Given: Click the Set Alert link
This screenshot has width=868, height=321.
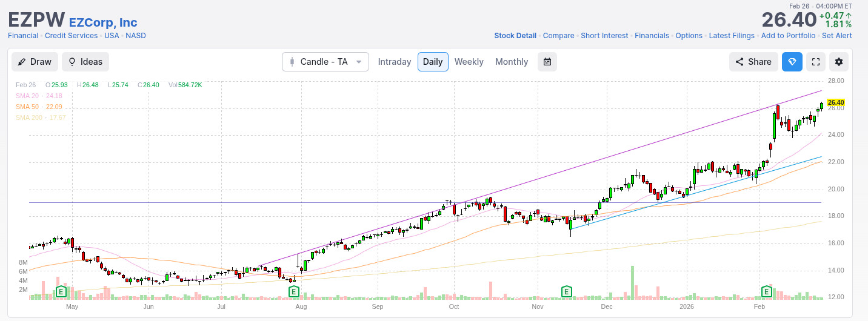Looking at the screenshot, I should click(836, 36).
